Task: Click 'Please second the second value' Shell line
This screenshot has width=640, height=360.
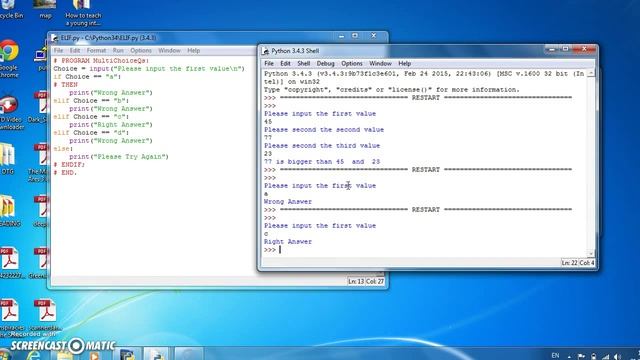Action: click(324, 130)
